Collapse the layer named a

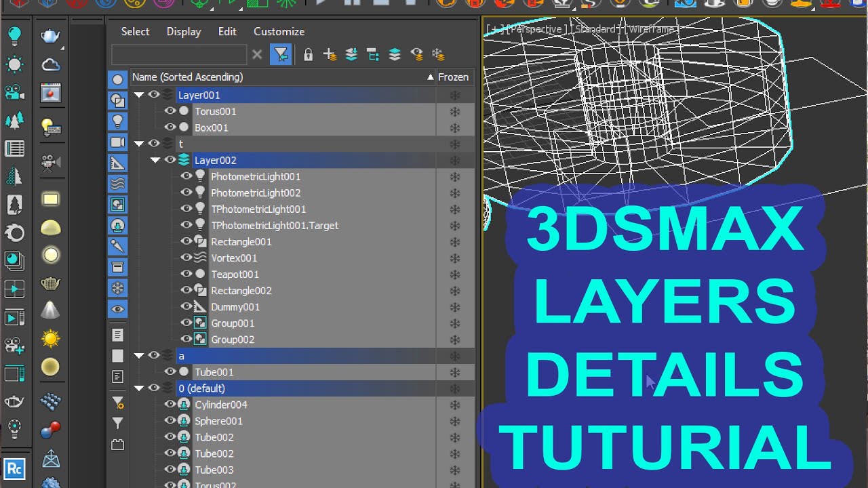point(139,355)
